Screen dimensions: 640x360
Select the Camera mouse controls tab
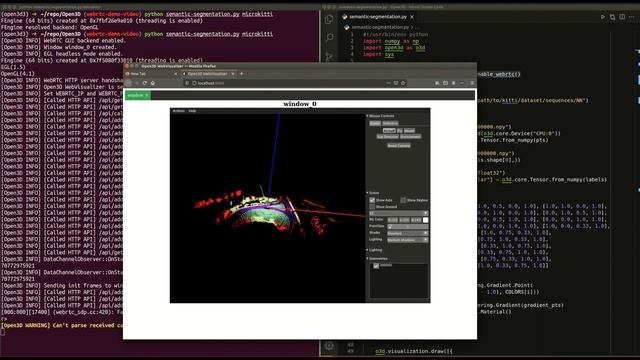click(375, 123)
